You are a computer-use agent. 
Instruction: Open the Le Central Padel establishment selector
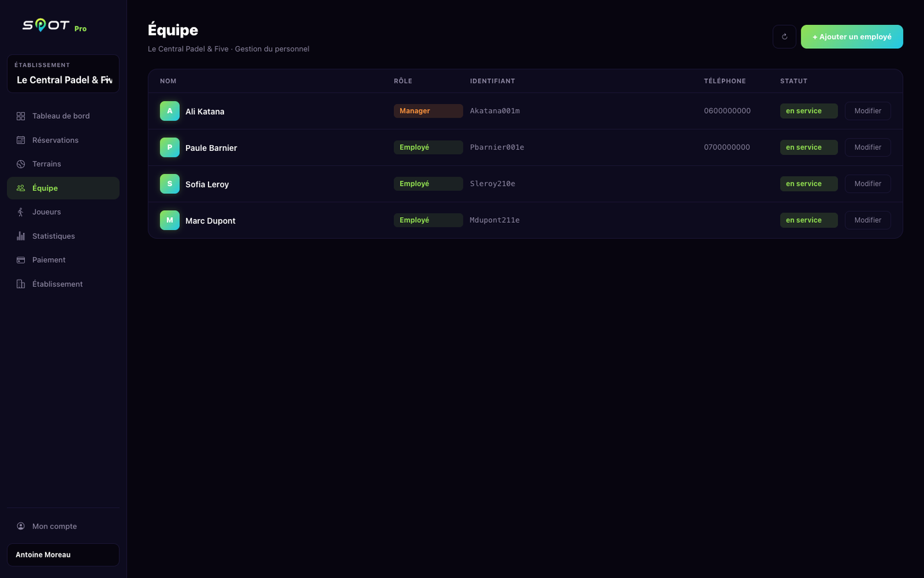63,74
